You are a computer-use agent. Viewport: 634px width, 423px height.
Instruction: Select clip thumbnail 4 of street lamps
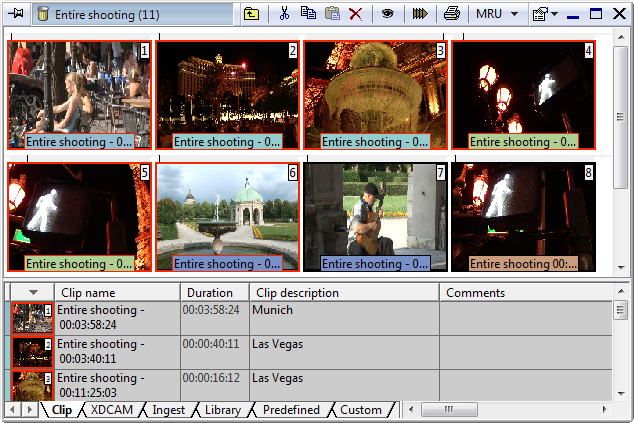coord(523,95)
